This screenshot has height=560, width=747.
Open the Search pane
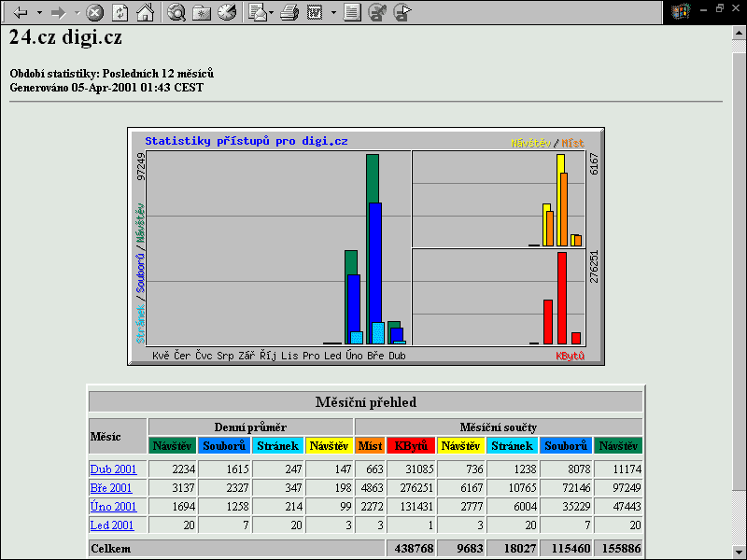pos(176,12)
